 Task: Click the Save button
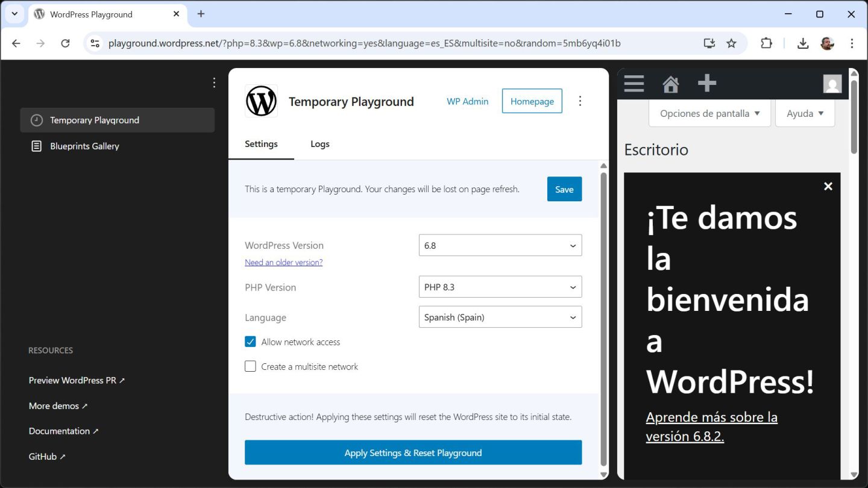tap(564, 189)
